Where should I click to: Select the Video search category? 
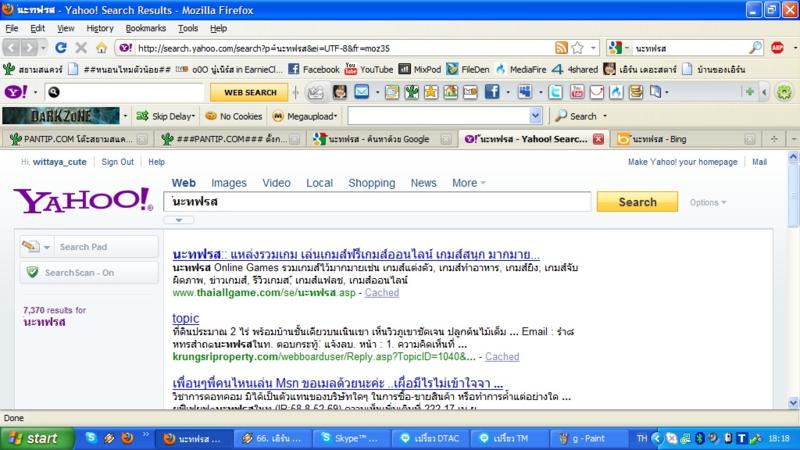[x=276, y=183]
